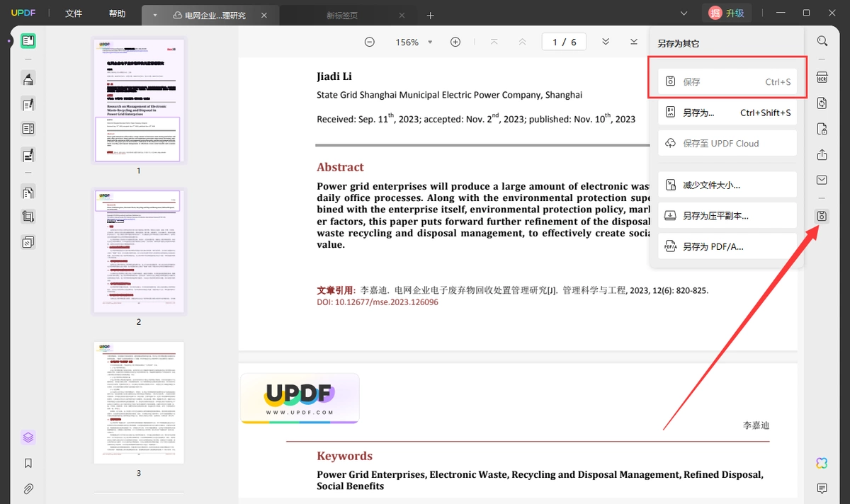850x504 pixels.
Task: Expand the zoom level dropdown at 156%
Action: [x=429, y=42]
